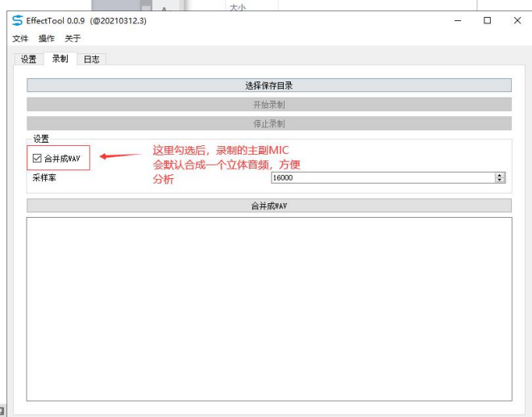Click the 选择保存目录 button

269,85
